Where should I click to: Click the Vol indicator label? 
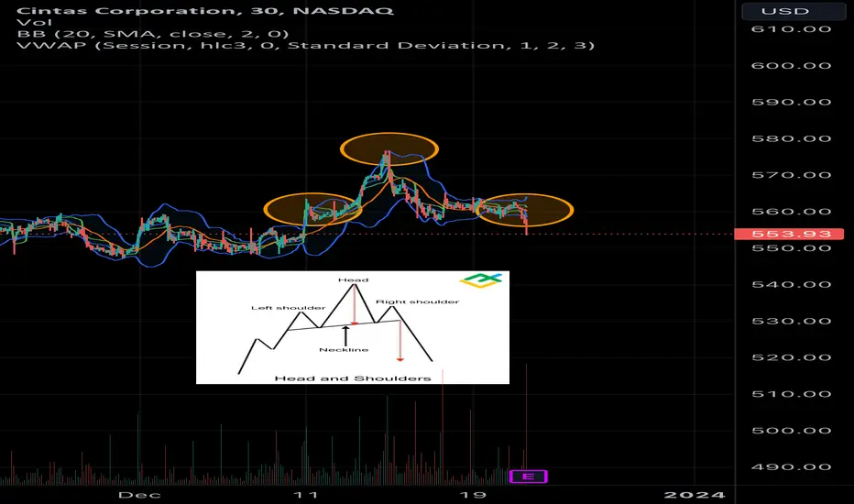[x=34, y=22]
